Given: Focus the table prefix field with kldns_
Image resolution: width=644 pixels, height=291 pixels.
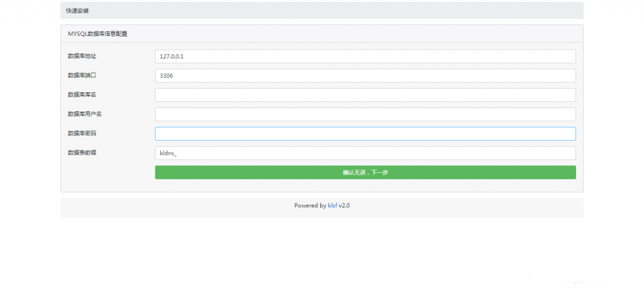Looking at the screenshot, I should (x=365, y=153).
